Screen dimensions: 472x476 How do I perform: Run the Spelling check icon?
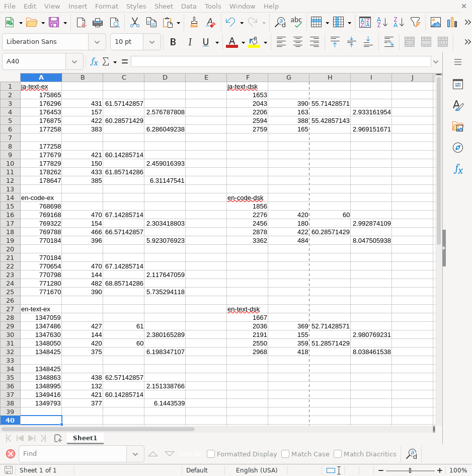coord(296,23)
